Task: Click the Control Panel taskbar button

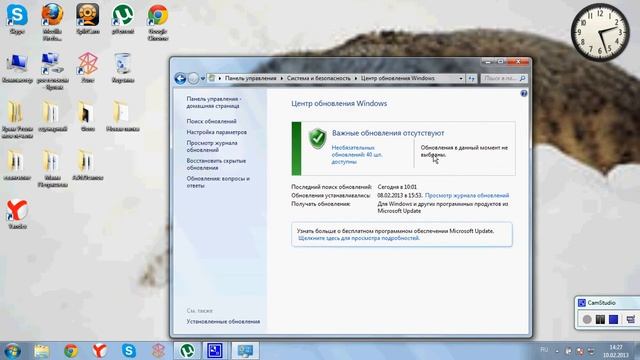Action: [x=245, y=351]
